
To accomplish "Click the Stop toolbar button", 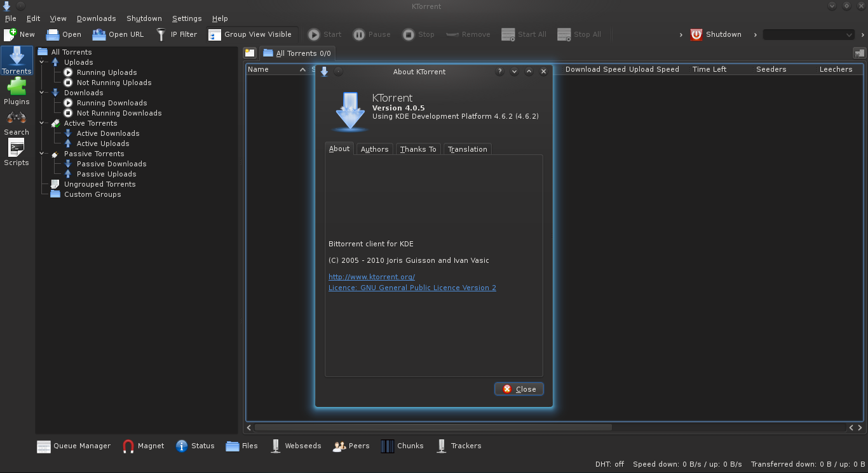I will coord(419,34).
